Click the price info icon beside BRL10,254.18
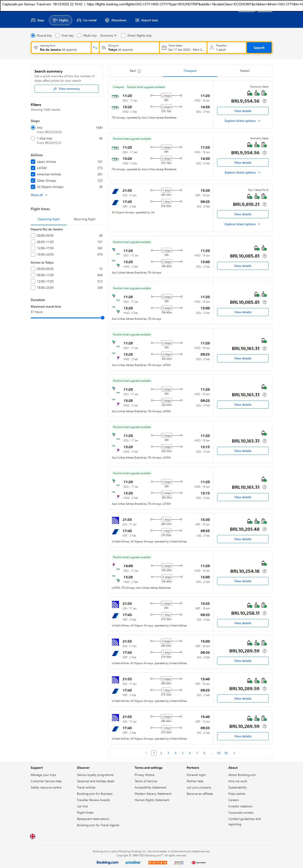Screen dimensions: 303x868 pyautogui.click(x=265, y=571)
